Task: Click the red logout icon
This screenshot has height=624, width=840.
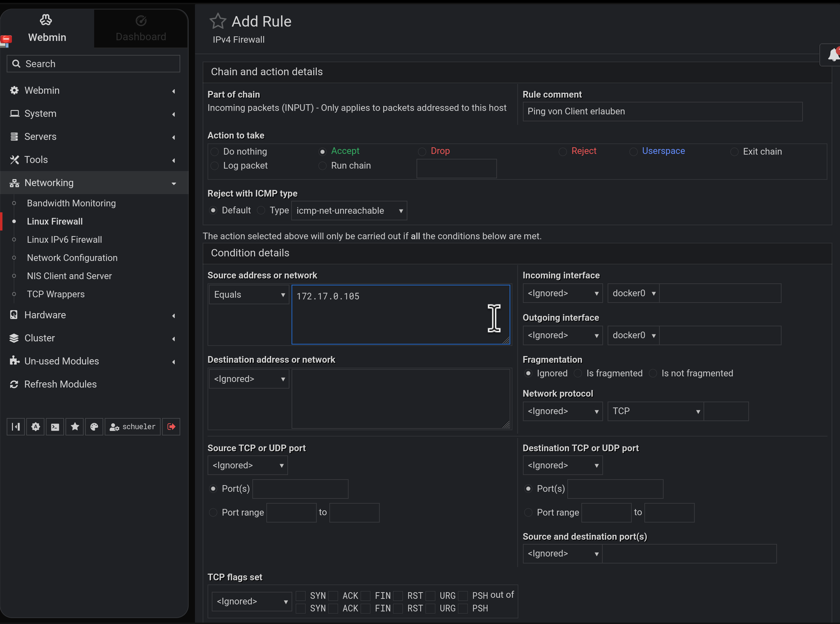Action: pos(171,427)
